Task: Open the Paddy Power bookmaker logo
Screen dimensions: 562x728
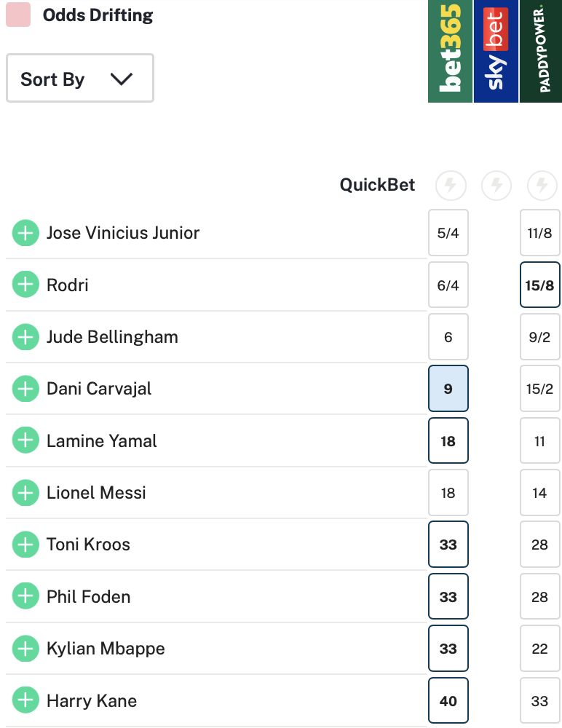Action: point(541,51)
